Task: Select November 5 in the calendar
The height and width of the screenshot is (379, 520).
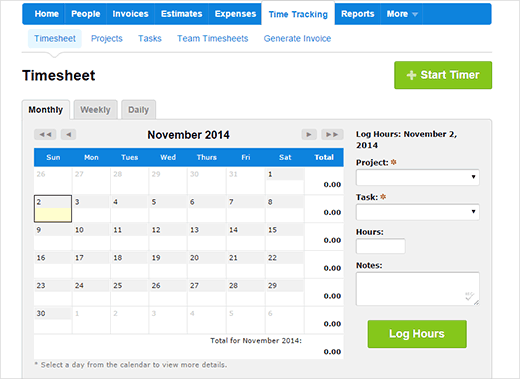Action: click(x=168, y=209)
